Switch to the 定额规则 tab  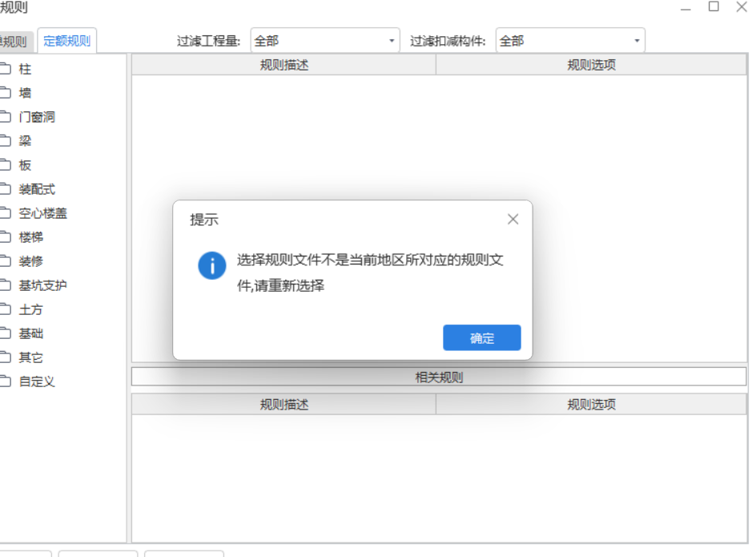[66, 38]
